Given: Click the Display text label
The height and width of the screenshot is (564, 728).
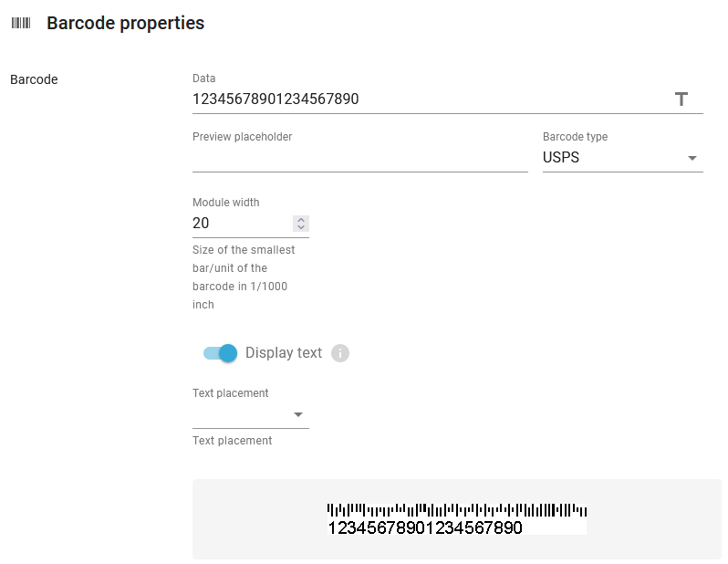Looking at the screenshot, I should click(283, 353).
